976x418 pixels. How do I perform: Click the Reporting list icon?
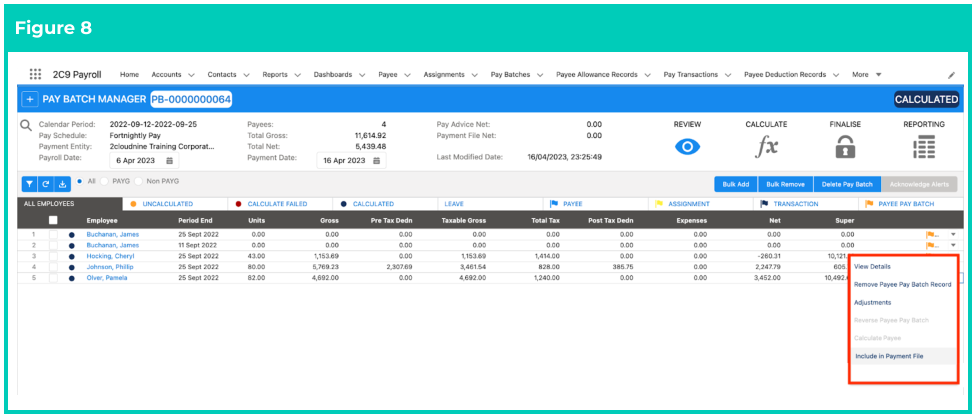[924, 147]
